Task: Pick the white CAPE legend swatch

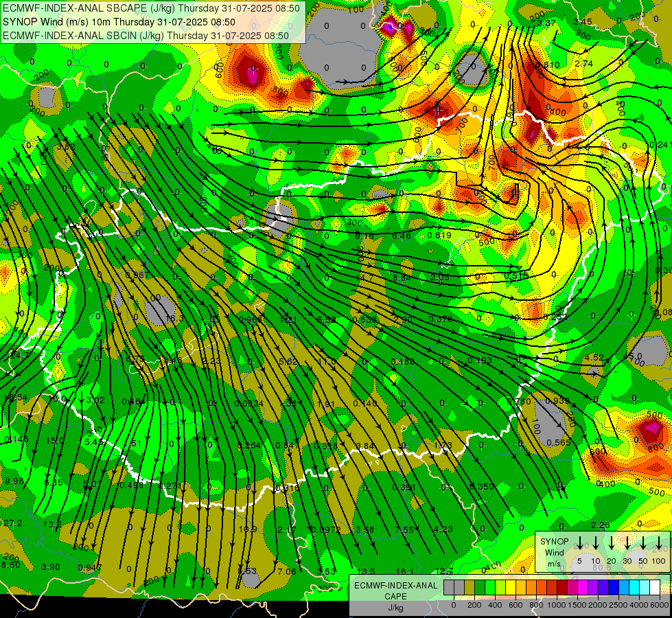Action: (654, 588)
